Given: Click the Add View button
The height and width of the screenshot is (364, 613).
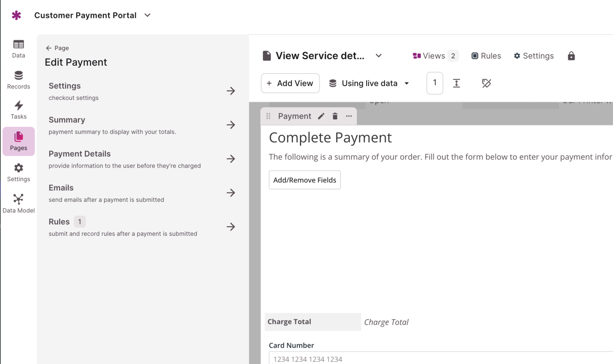Looking at the screenshot, I should click(290, 83).
